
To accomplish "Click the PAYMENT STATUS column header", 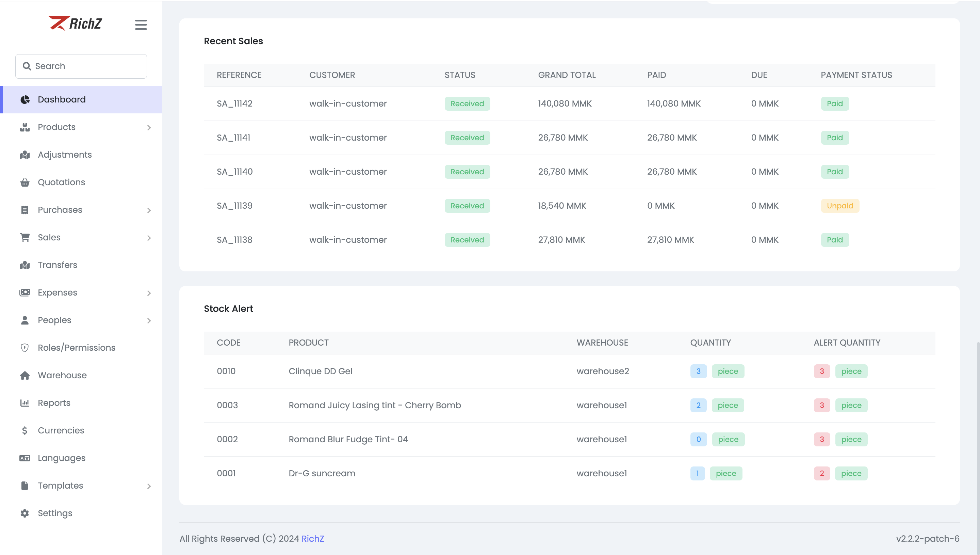I will 856,75.
